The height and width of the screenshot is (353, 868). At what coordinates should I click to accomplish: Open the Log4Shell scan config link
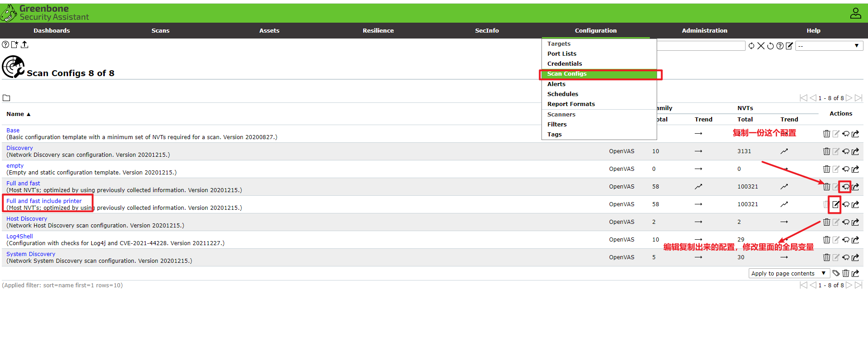(20, 237)
